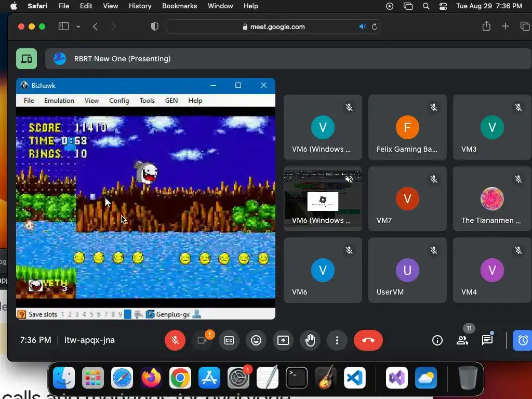This screenshot has height=399, width=532.
Task: Select the UserVM participant tile
Action: click(x=407, y=270)
